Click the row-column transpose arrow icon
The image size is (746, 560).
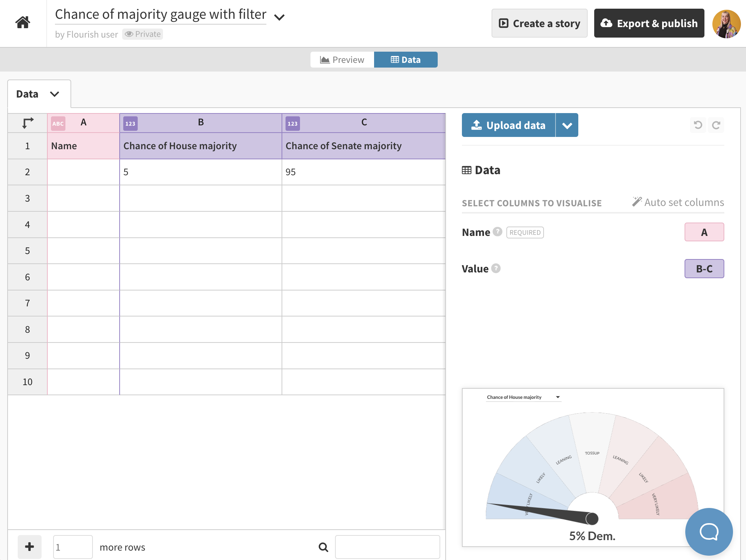27,123
